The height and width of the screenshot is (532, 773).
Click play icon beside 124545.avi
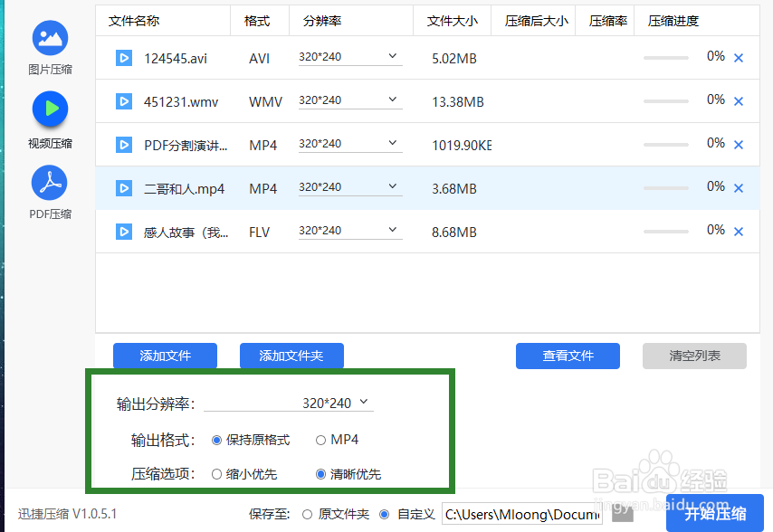tap(124, 58)
